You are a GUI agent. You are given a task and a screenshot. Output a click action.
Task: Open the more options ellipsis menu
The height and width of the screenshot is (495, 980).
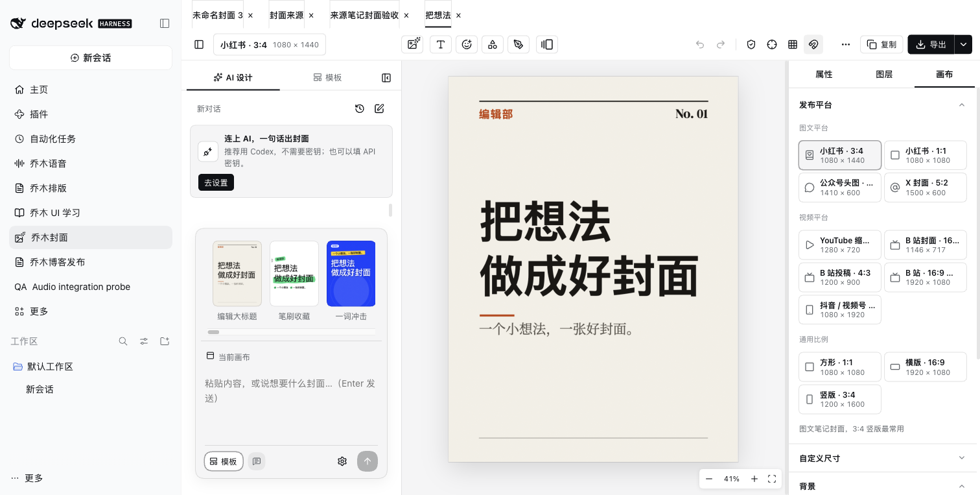[x=846, y=44]
